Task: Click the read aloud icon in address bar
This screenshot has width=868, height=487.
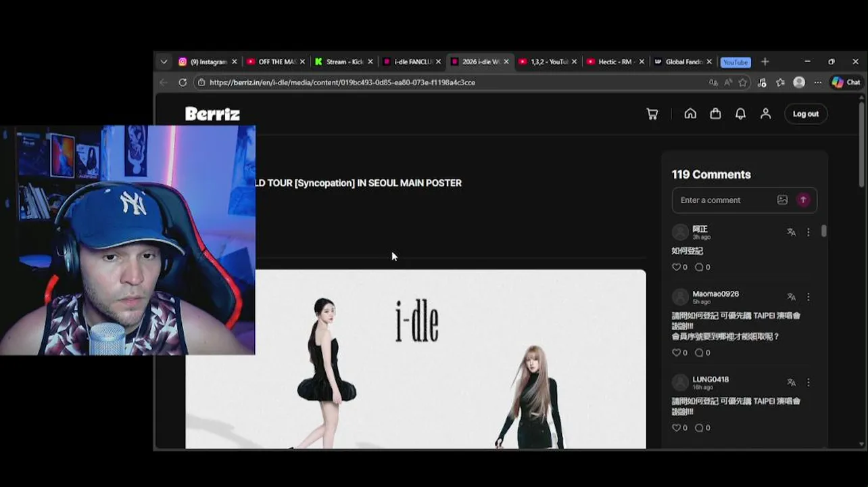Action: [x=728, y=83]
